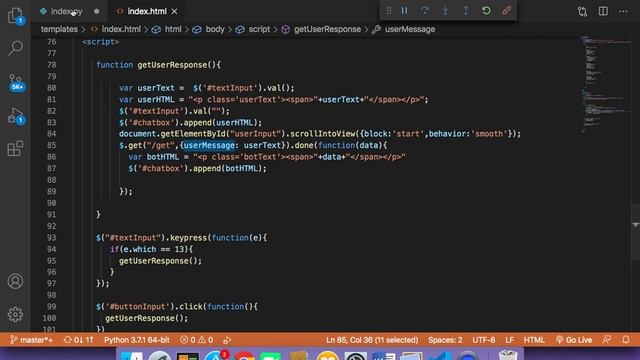Open problems via errors and warnings count
Viewport: 640px width, 360px height.
(x=197, y=340)
